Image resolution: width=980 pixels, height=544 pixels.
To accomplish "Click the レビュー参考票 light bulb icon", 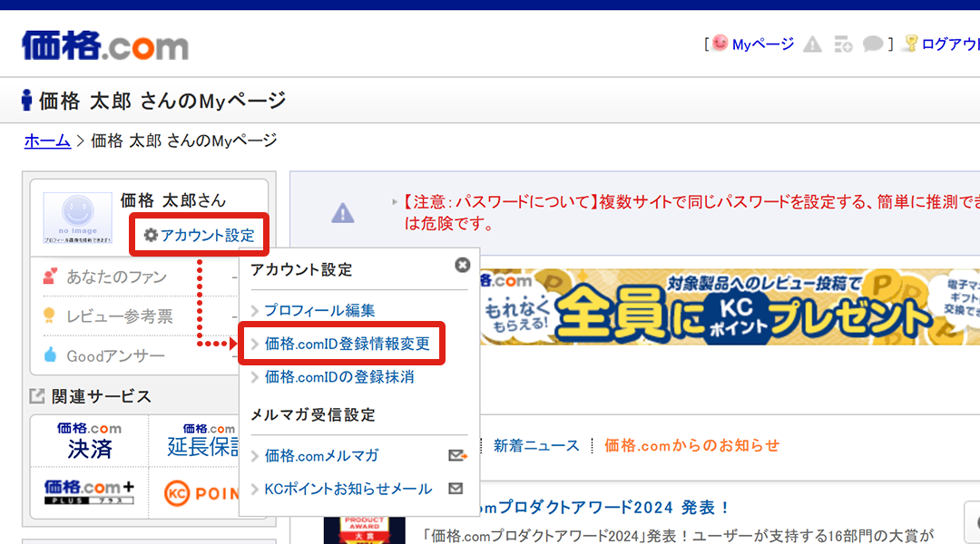I will point(49,316).
